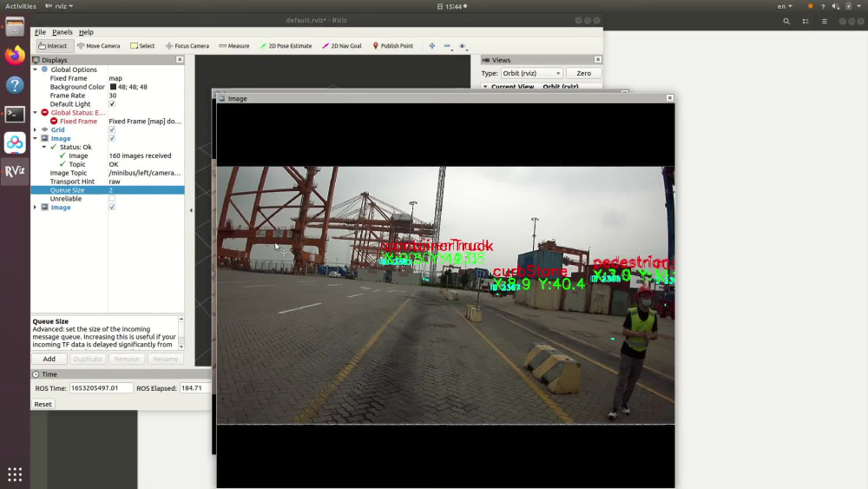
Task: Activate the Move Camera tool
Action: (x=99, y=46)
